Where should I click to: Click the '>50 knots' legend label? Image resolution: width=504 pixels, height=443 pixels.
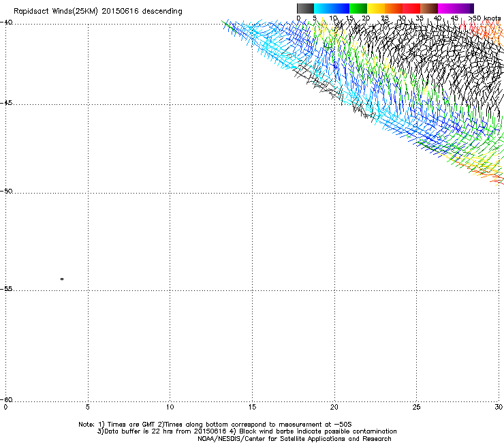tap(484, 18)
